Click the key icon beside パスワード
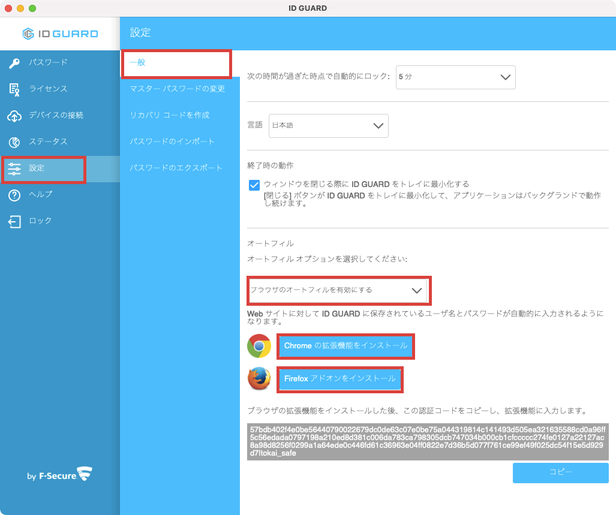Screen dimensions: 616x515 [15, 63]
